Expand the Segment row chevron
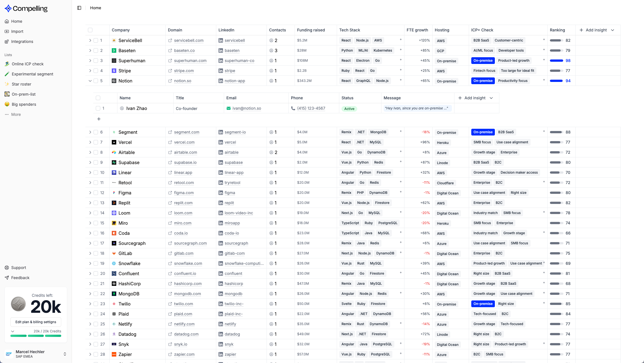The width and height of the screenshot is (644, 363). pos(90,132)
